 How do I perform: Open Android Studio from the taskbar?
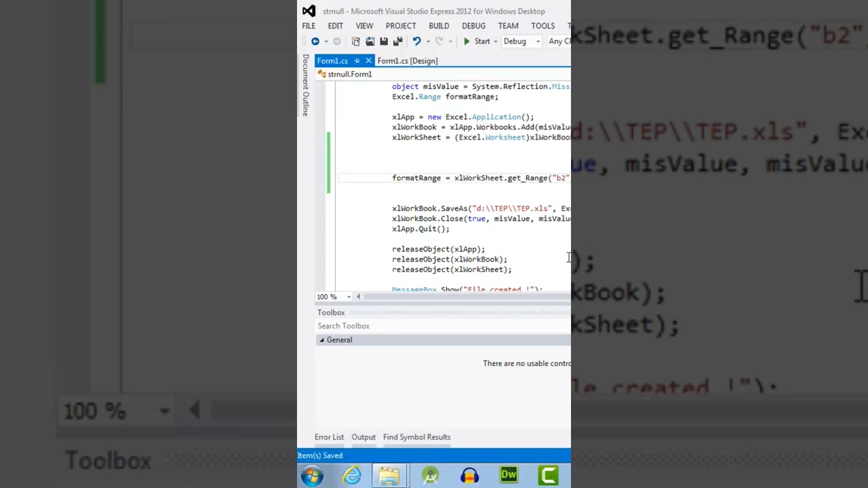pos(430,476)
